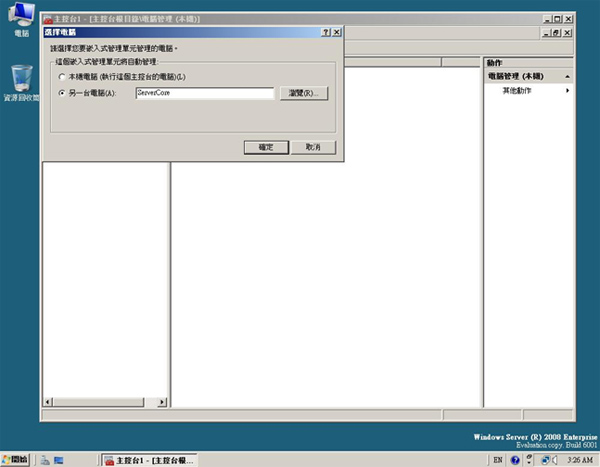
Task: Open the 資源回收筒 Recycle Bin icon
Action: click(21, 80)
